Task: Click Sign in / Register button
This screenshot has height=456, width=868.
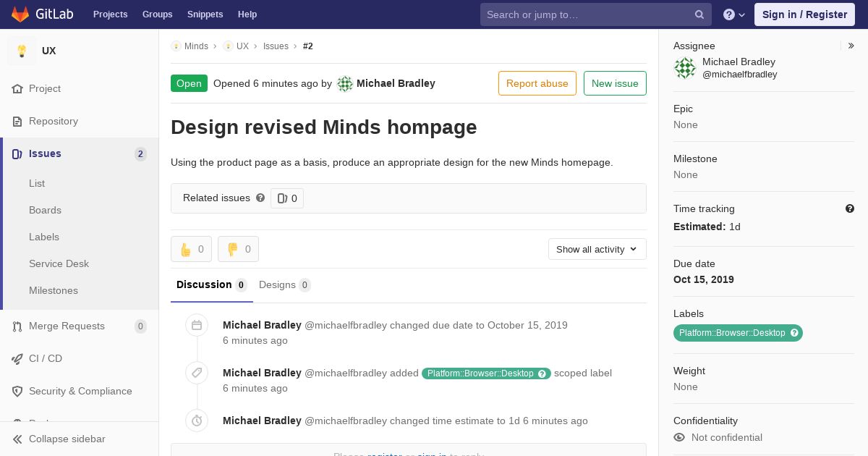Action: [x=804, y=14]
